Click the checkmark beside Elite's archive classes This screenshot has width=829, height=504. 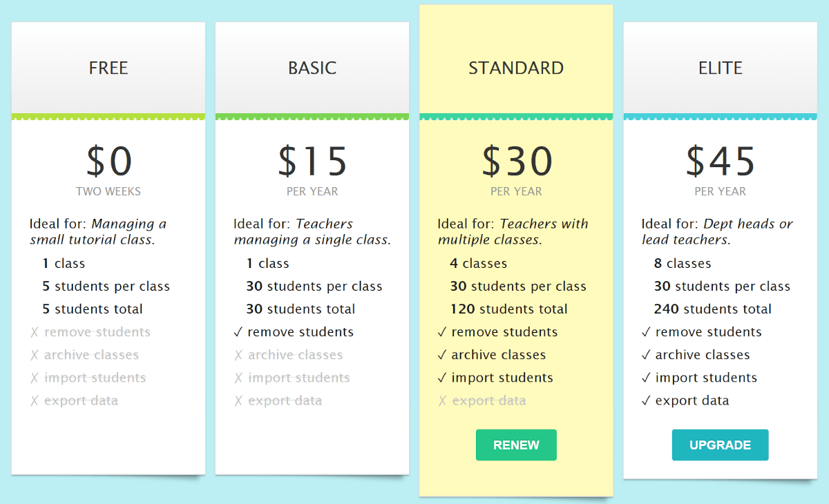point(646,356)
